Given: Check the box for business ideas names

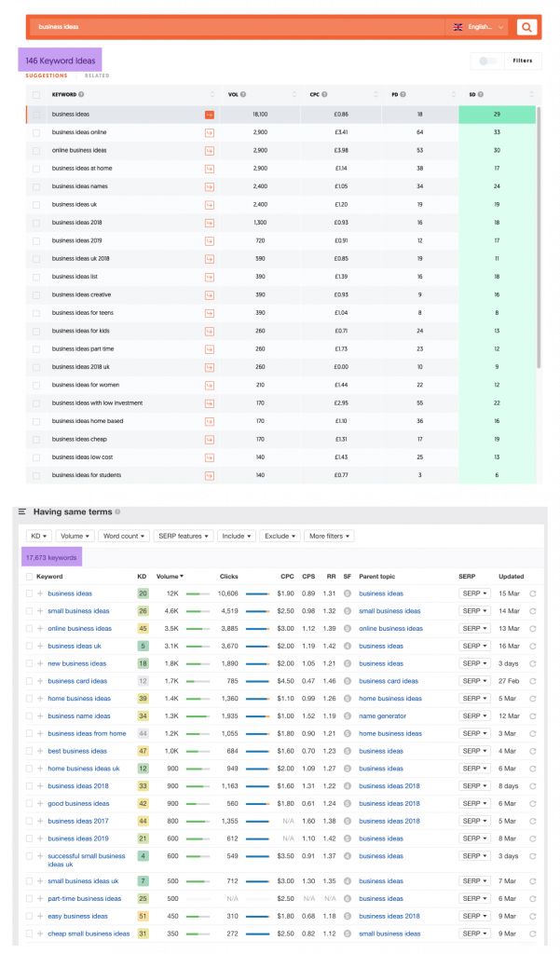Looking at the screenshot, I should (x=36, y=185).
